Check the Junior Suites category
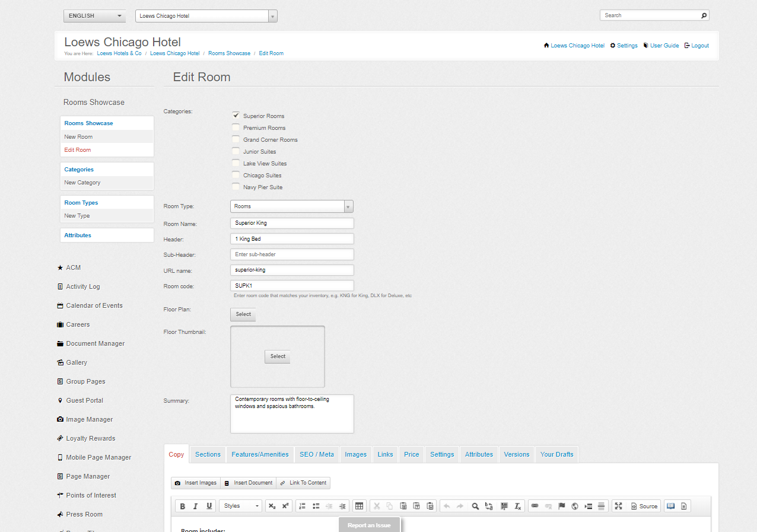The height and width of the screenshot is (532, 757). click(236, 151)
